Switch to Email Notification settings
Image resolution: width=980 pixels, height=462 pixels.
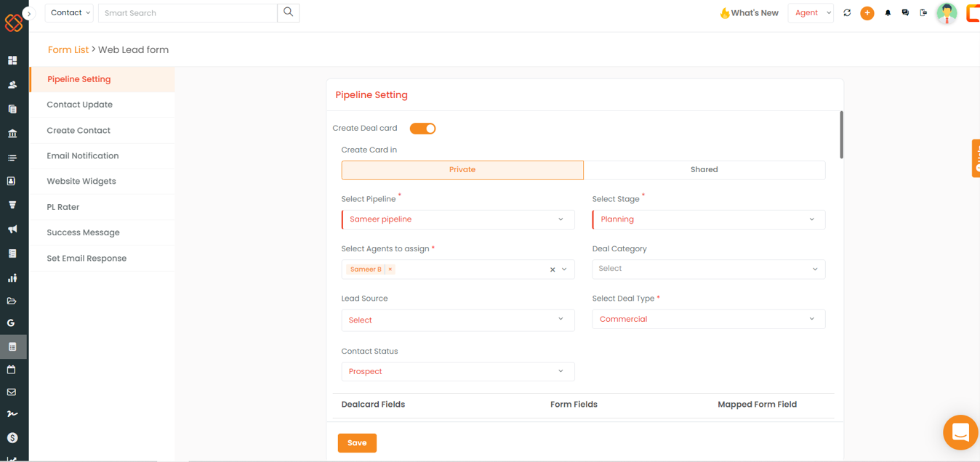point(83,156)
